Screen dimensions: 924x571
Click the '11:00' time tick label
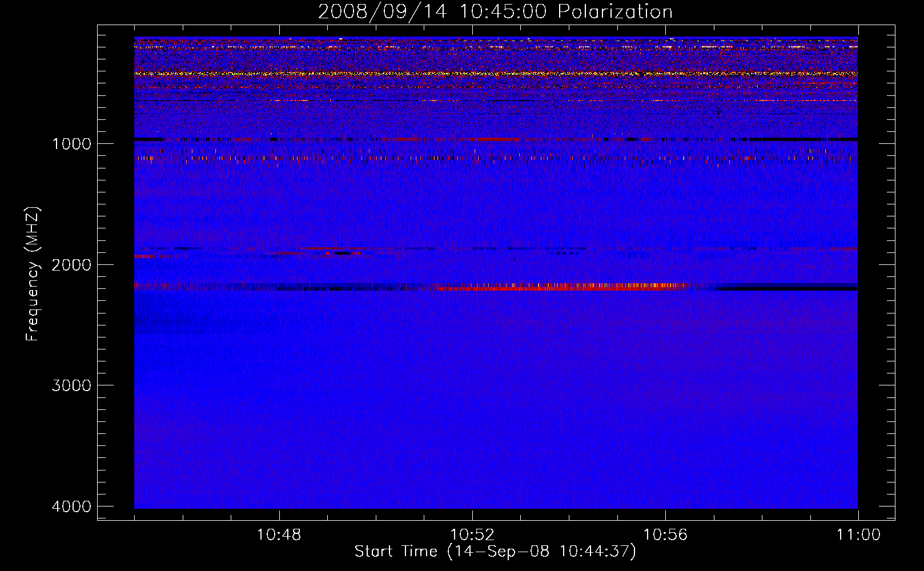858,535
